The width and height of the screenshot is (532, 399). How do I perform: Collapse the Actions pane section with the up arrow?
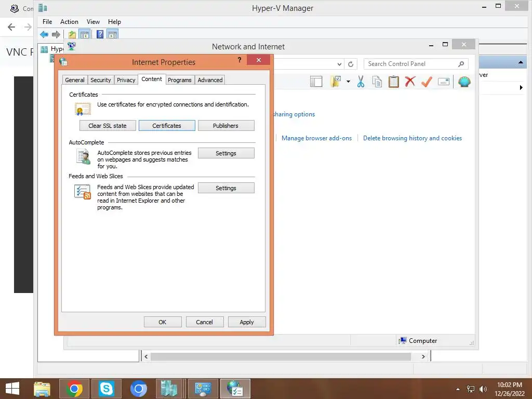click(x=521, y=62)
